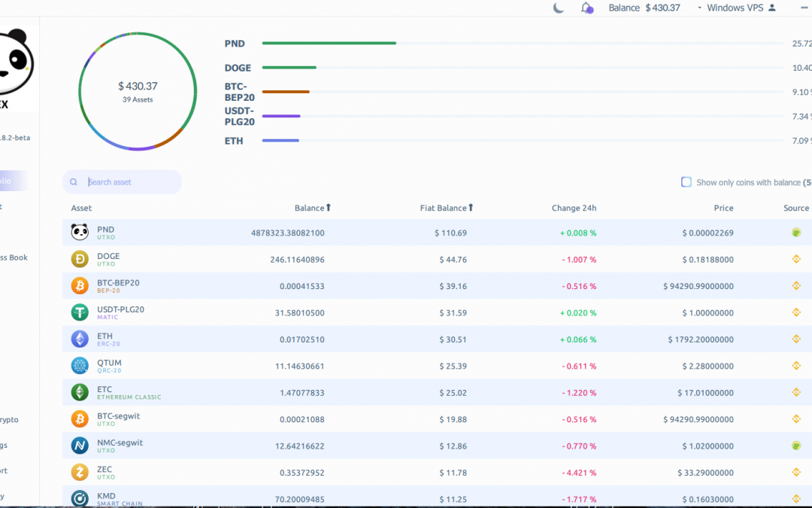Image resolution: width=812 pixels, height=508 pixels.
Task: Click the ETH label in allocation list
Action: tap(234, 141)
